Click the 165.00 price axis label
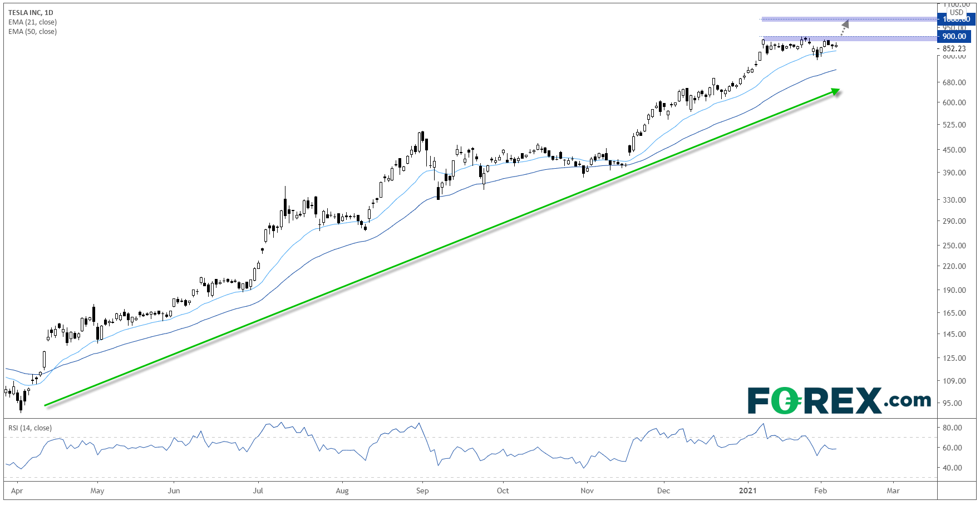 pyautogui.click(x=954, y=313)
